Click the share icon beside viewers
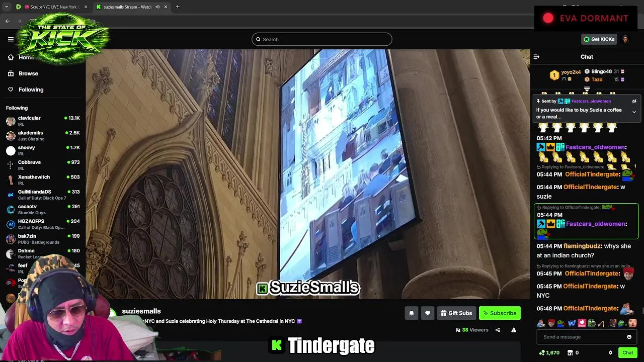The height and width of the screenshot is (362, 644). pos(498,330)
